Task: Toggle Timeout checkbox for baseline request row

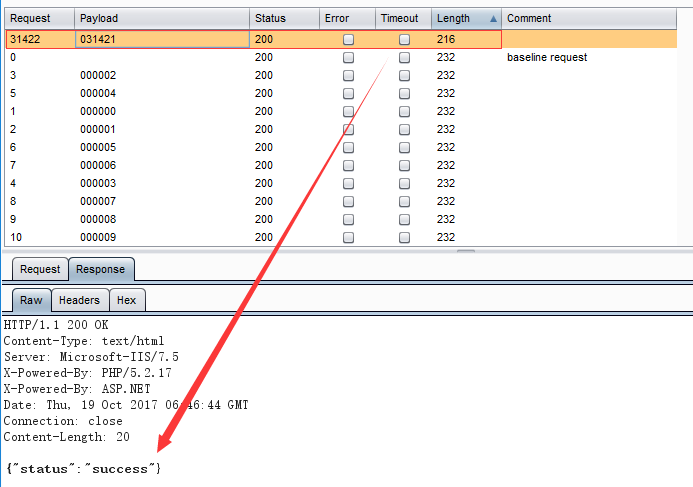Action: 404,57
